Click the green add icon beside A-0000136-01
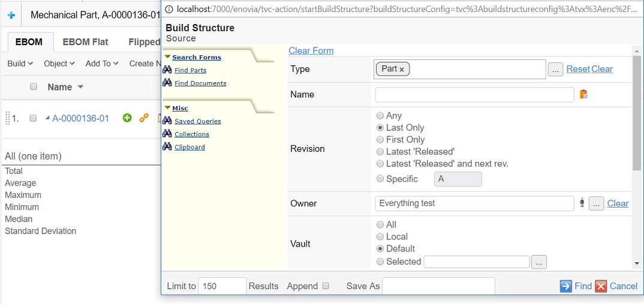This screenshot has height=306, width=644. [127, 118]
